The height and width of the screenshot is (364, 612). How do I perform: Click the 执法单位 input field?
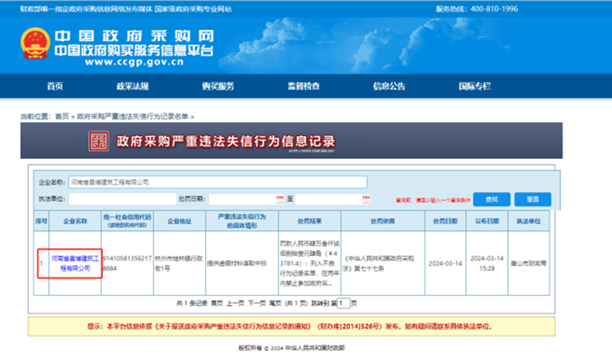[x=122, y=199]
